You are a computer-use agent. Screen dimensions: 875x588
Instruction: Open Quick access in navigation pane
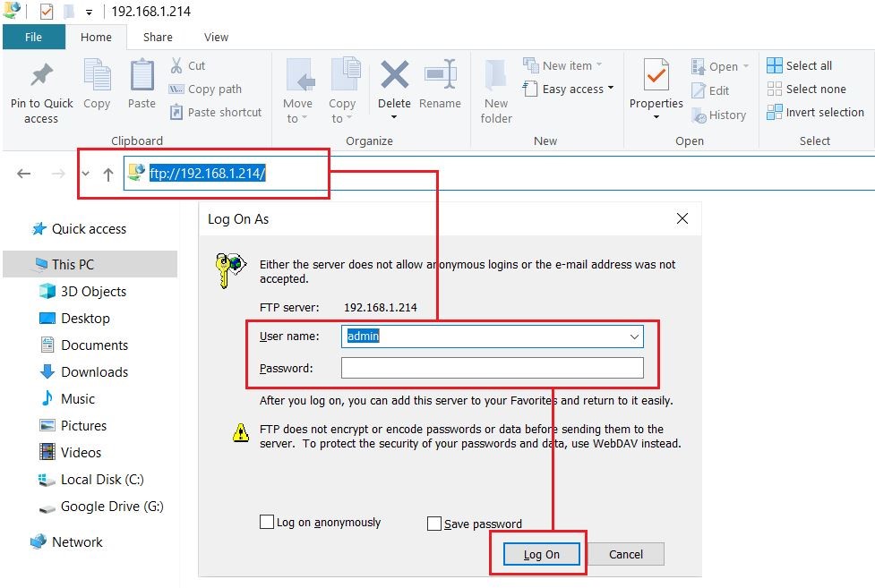click(x=79, y=229)
